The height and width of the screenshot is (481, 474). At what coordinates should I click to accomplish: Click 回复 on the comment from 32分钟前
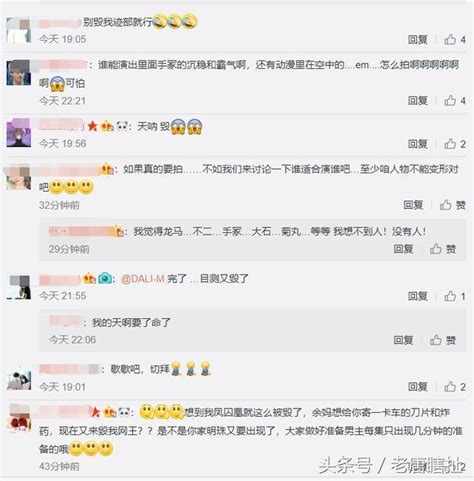coord(413,205)
